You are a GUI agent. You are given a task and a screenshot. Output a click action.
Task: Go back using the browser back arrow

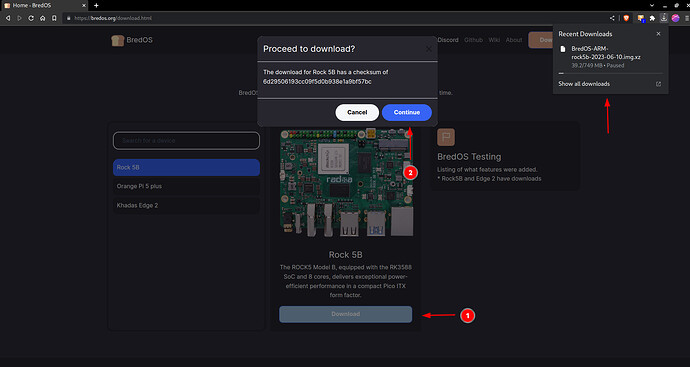tap(7, 18)
